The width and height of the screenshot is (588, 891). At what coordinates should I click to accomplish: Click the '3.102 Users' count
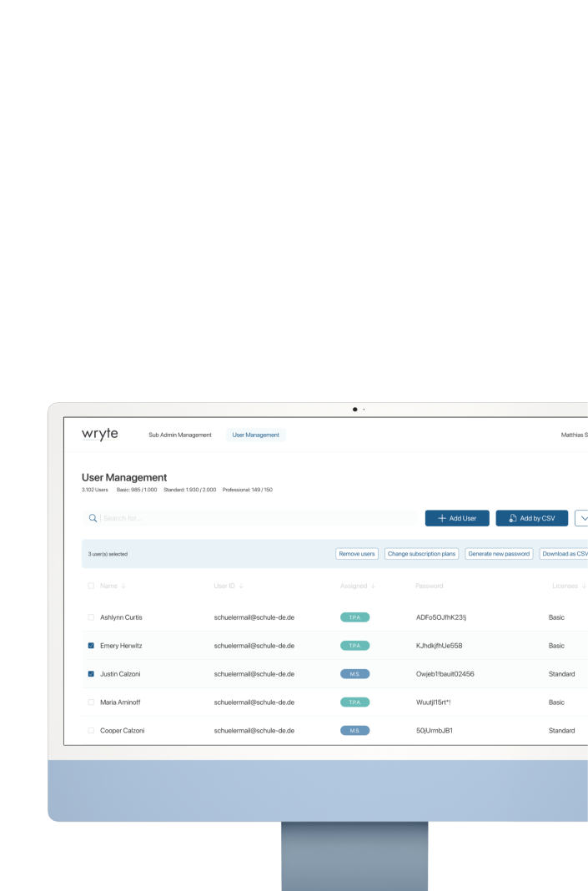coord(94,490)
